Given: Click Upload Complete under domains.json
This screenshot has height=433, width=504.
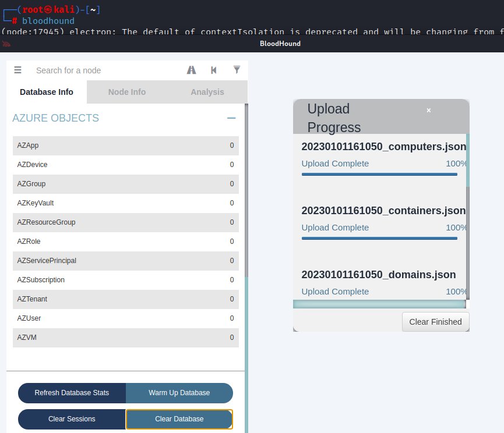Looking at the screenshot, I should click(335, 292).
